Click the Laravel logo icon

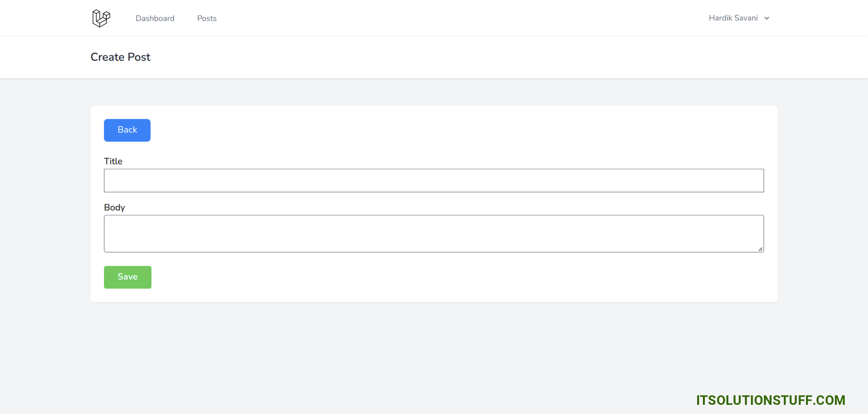pos(101,18)
